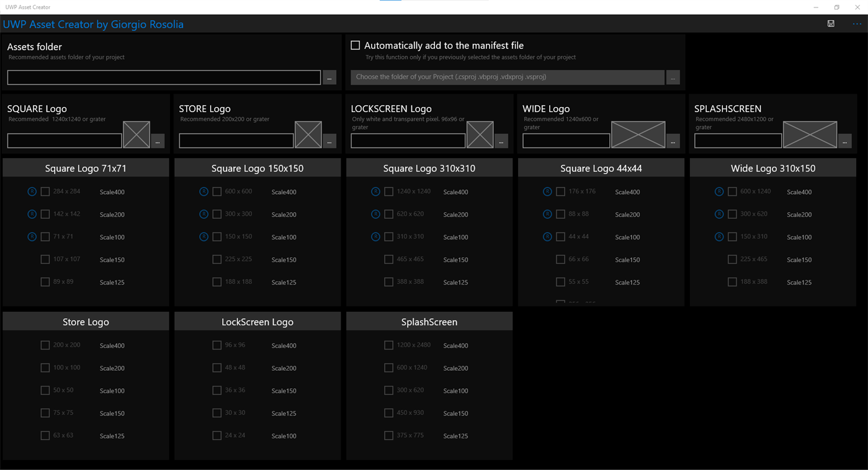This screenshot has height=470, width=868.
Task: Toggle the 200 x 200 Store Logo checkbox
Action: 45,345
